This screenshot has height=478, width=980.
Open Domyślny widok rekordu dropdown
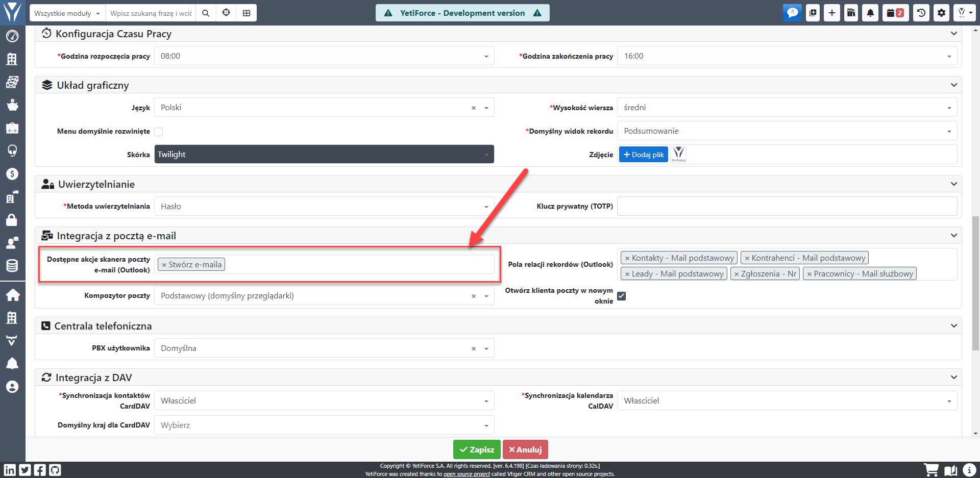tap(787, 131)
